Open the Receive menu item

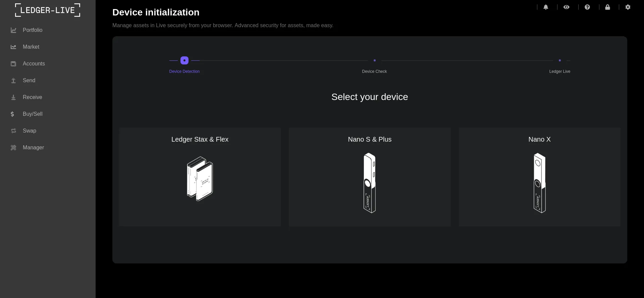(32, 97)
